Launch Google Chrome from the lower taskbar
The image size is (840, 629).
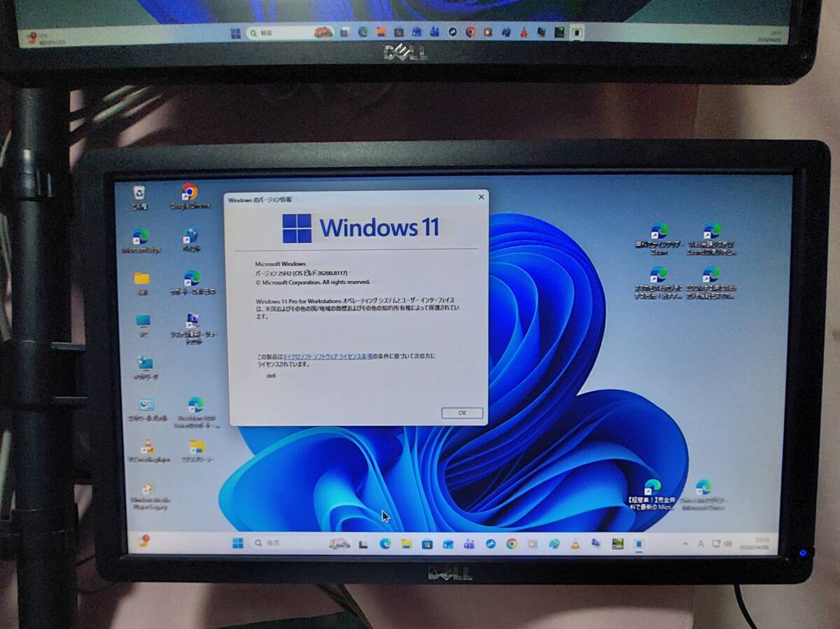[512, 543]
